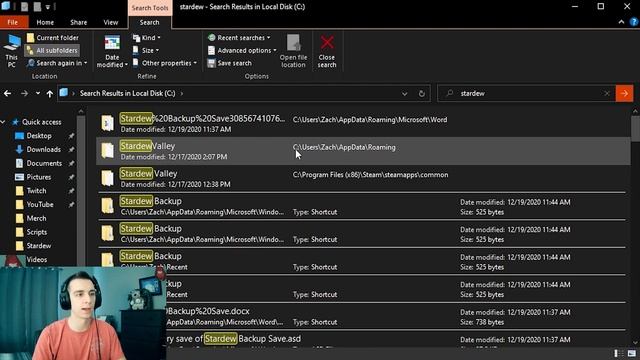Click the search box containing stardew
This screenshot has width=640, height=360.
tap(526, 93)
